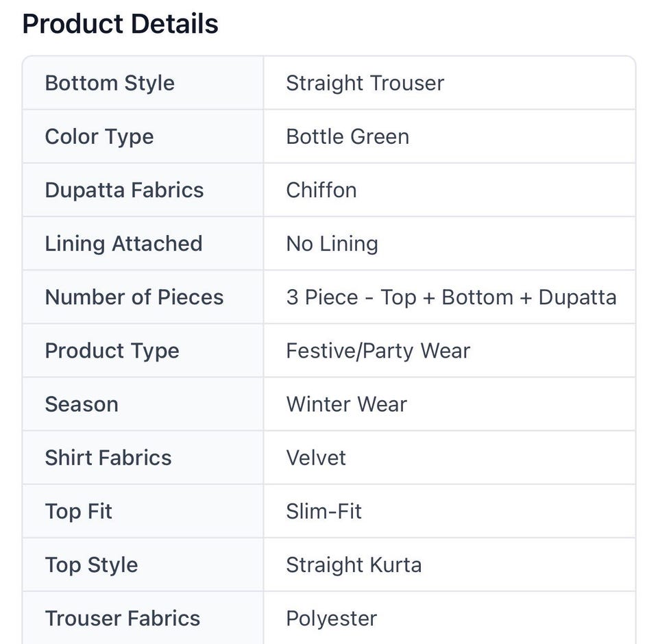Screen dimensions: 658x644
Task: Select the Dupatta Fabrics label
Action: pyautogui.click(x=124, y=190)
